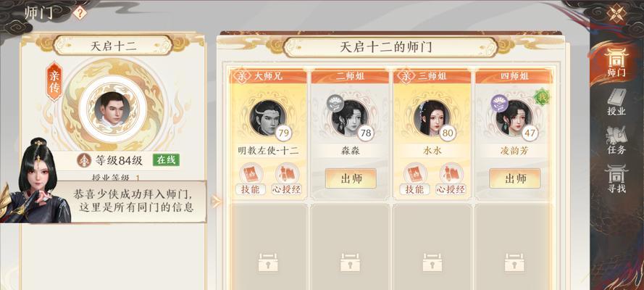The height and width of the screenshot is (290, 644).
Task: Click the 出师 button under 凌韵芳
Action: [514, 178]
